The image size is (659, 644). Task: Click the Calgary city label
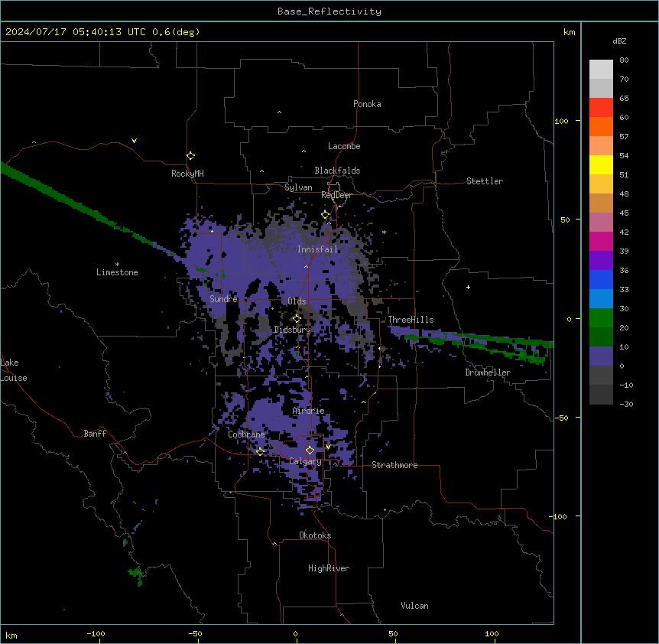pos(305,461)
